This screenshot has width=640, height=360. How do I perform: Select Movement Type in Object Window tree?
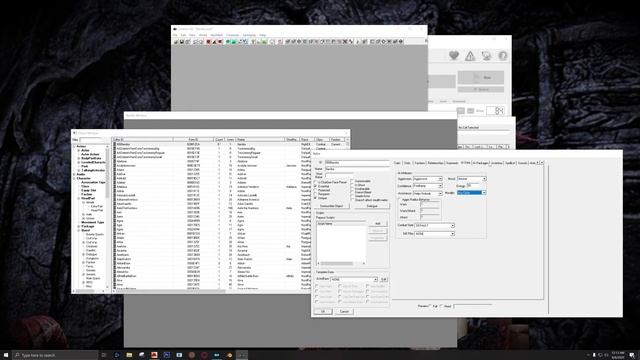tap(93, 222)
